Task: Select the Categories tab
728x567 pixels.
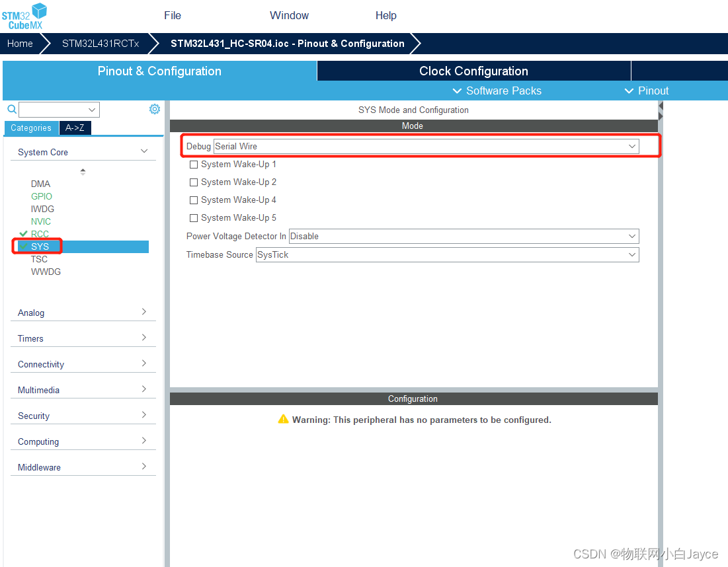Action: (31, 128)
